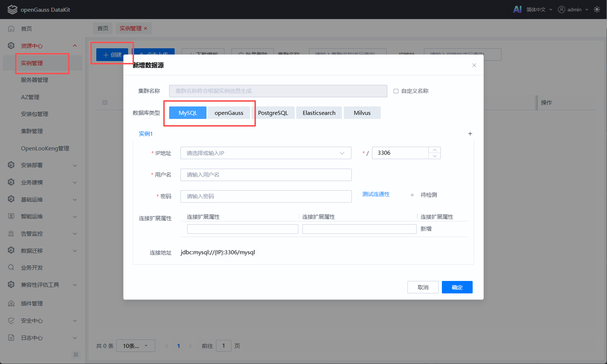Click the 插件管理 plugin icon
This screenshot has height=364, width=607.
click(11, 304)
